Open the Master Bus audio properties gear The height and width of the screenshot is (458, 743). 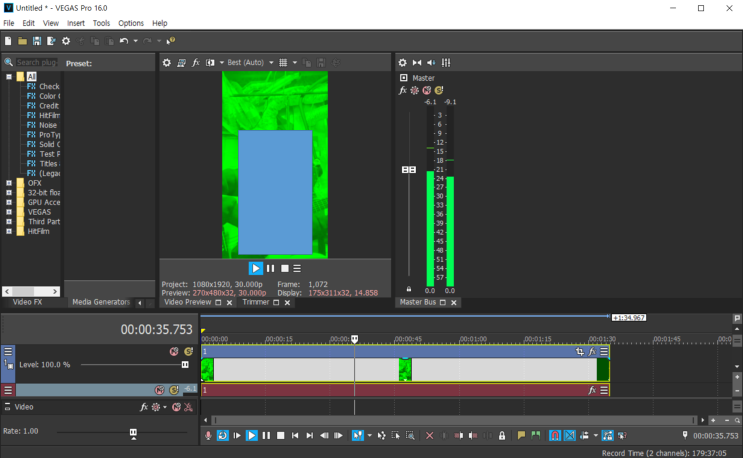click(403, 62)
